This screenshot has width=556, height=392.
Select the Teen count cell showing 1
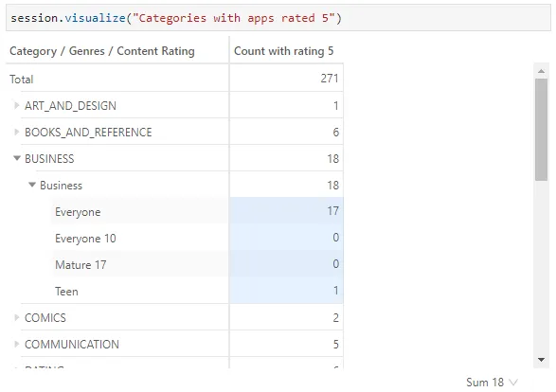click(x=286, y=291)
